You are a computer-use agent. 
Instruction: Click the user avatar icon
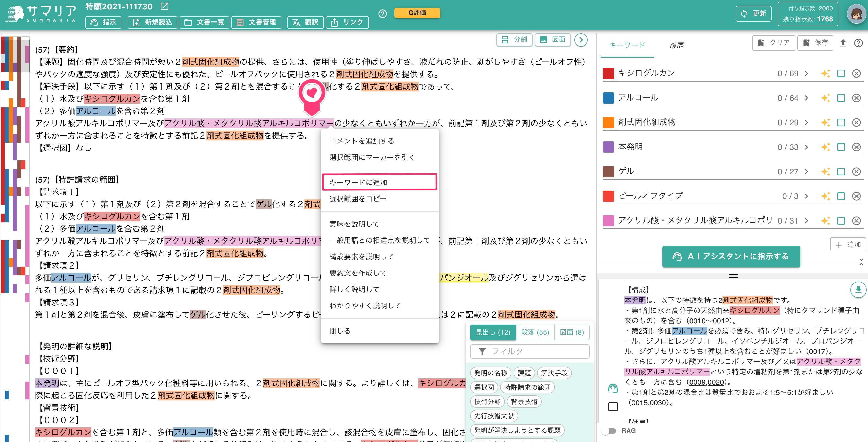click(856, 14)
